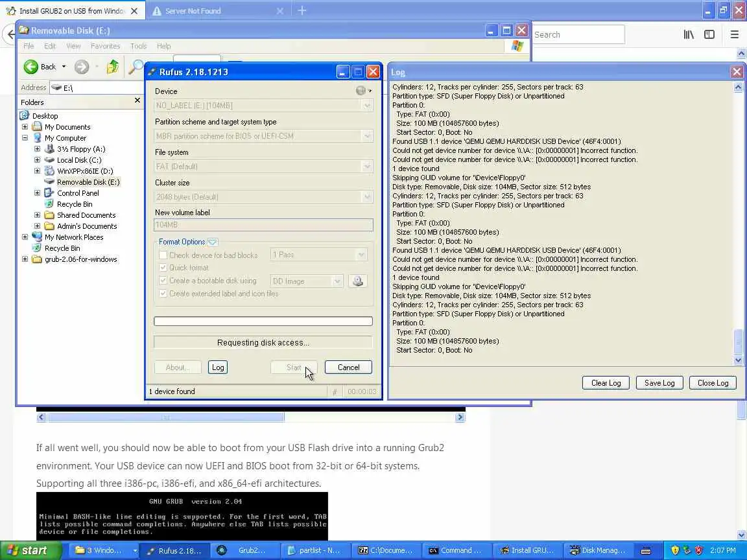The height and width of the screenshot is (560, 747).
Task: Click the Rufus progress bar
Action: (x=263, y=321)
